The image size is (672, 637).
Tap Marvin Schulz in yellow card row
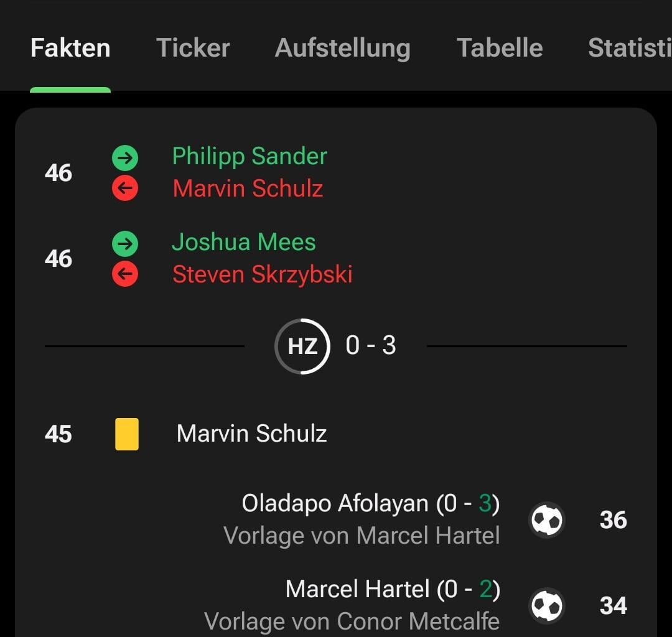click(252, 434)
